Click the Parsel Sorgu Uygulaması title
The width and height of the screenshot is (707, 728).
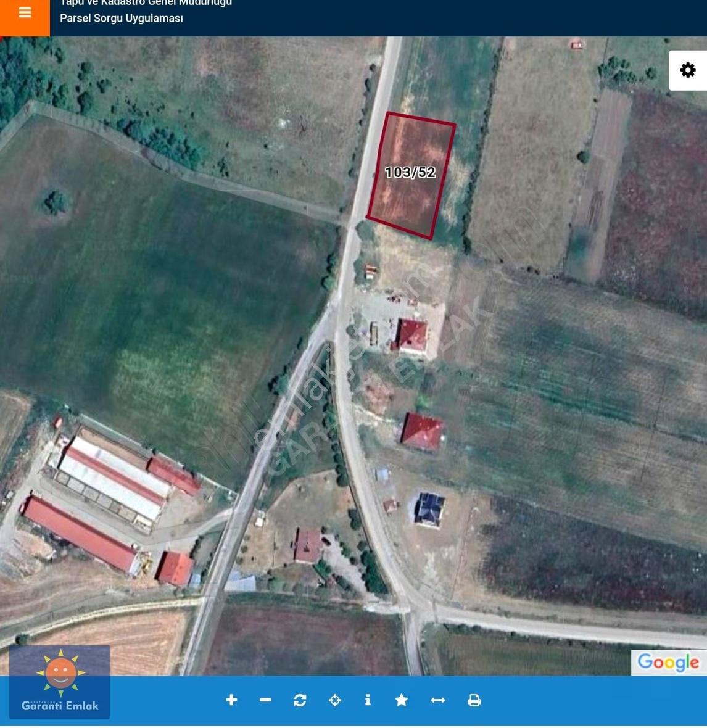[x=122, y=19]
